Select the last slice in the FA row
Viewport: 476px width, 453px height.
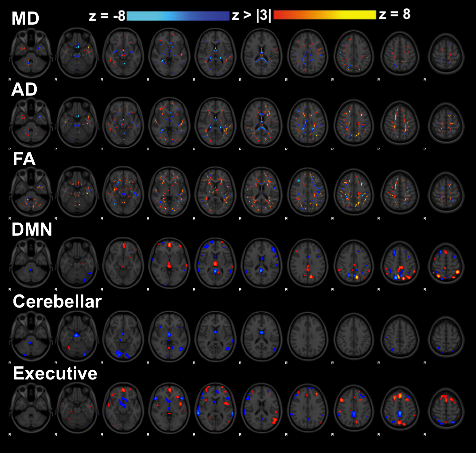(x=446, y=192)
